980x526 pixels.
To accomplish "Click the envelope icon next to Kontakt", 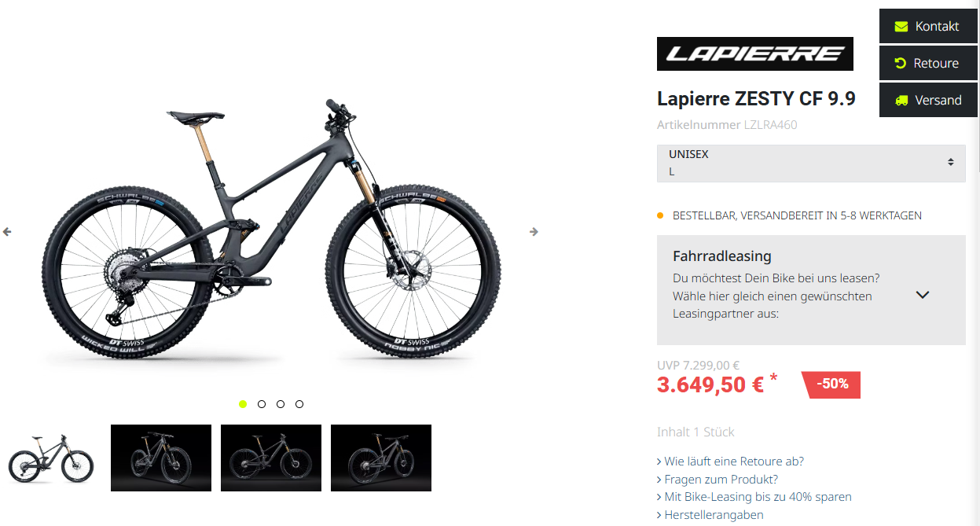I will [x=901, y=27].
